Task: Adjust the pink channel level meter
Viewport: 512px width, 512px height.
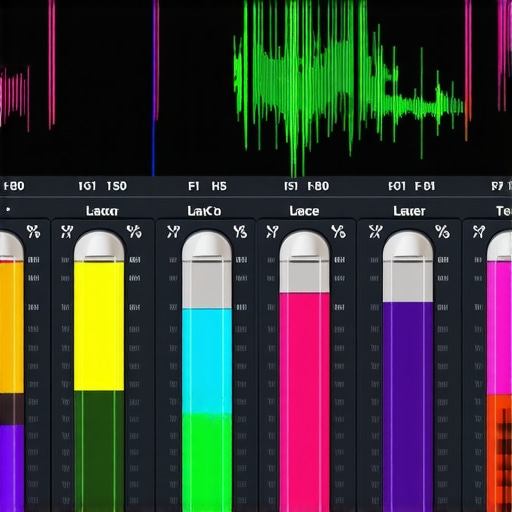Action: [x=304, y=372]
